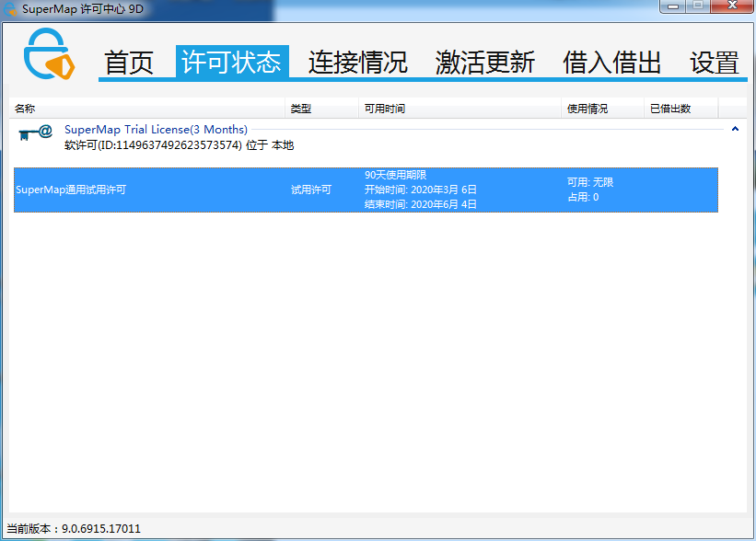Click the 结束时间: 2020年6月 4日 text
756x541 pixels.
[x=421, y=204]
